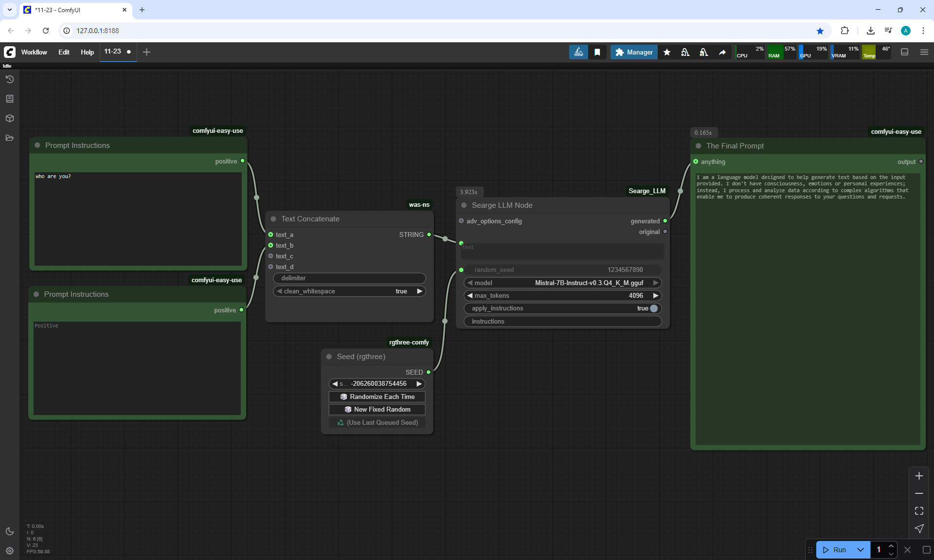The image size is (934, 560).
Task: Open the Workflow menu
Action: pyautogui.click(x=34, y=52)
